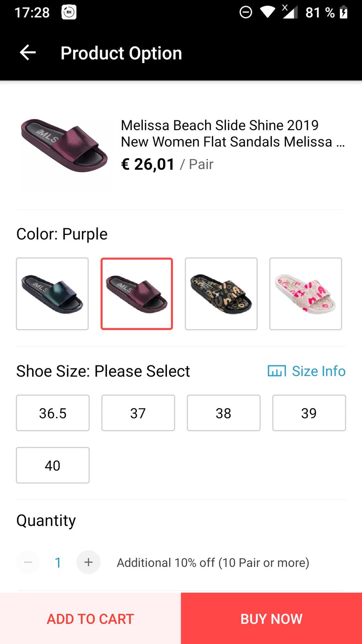Image resolution: width=362 pixels, height=644 pixels.
Task: Pick shoe size 39
Action: [x=309, y=413]
